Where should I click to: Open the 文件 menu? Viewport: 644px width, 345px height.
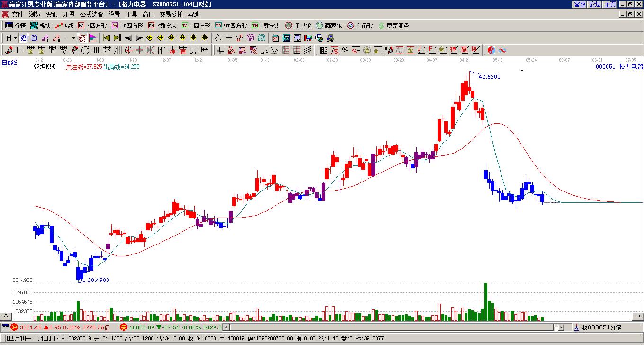18,14
